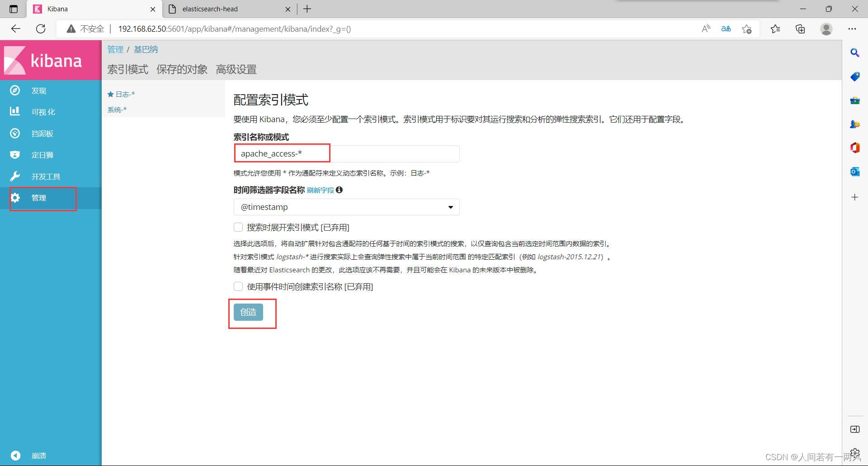Open the Edge sidebar games icon
868x466 pixels.
pyautogui.click(x=855, y=124)
